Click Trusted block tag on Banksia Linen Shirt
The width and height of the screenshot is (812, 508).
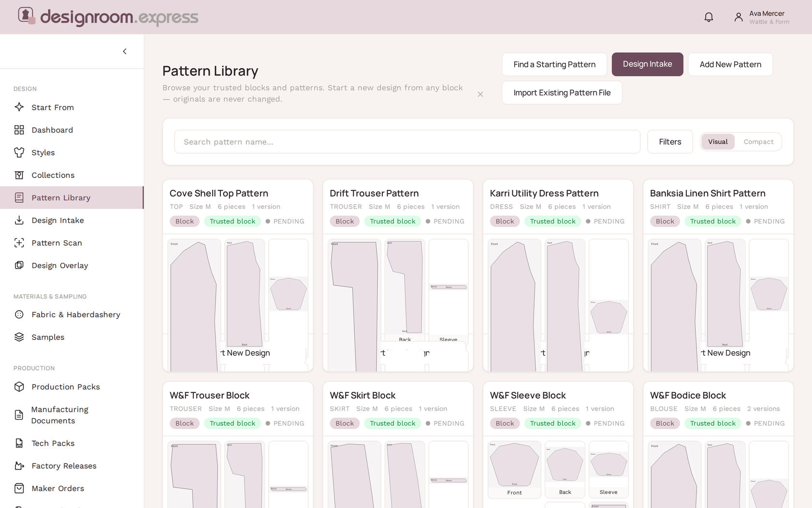[x=713, y=221]
